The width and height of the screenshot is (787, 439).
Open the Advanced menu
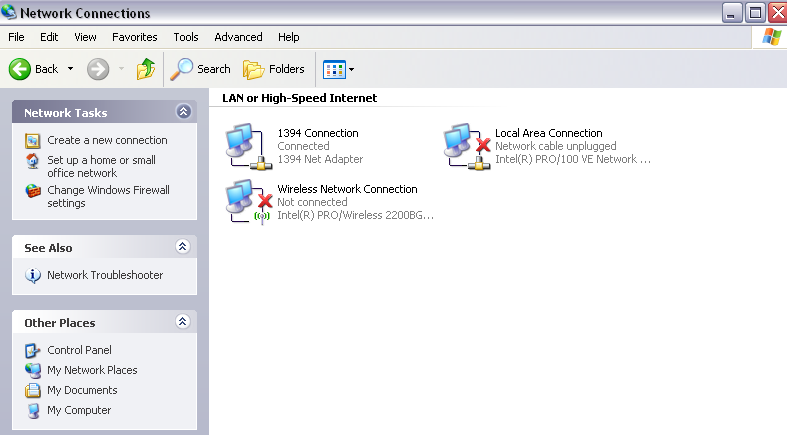(x=238, y=37)
